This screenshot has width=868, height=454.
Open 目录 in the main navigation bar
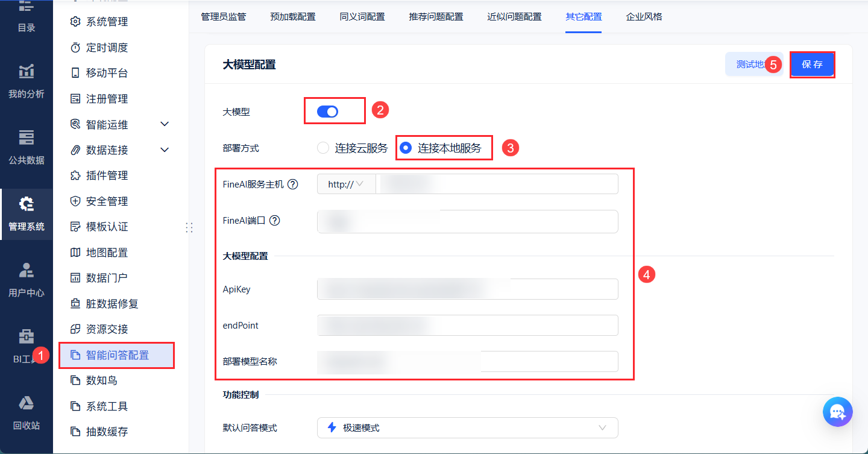point(27,17)
